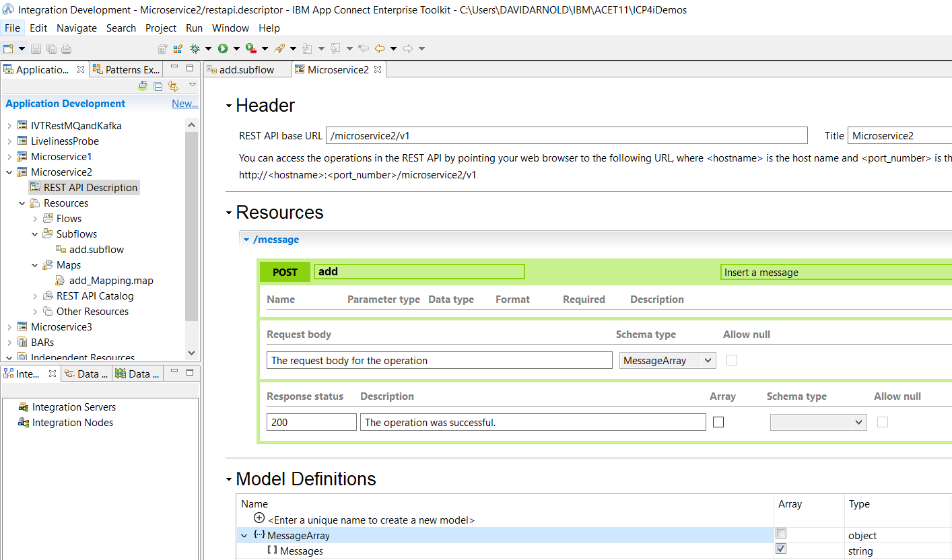This screenshot has height=560, width=952.
Task: Open the MessageArray schema type dropdown
Action: pyautogui.click(x=667, y=361)
